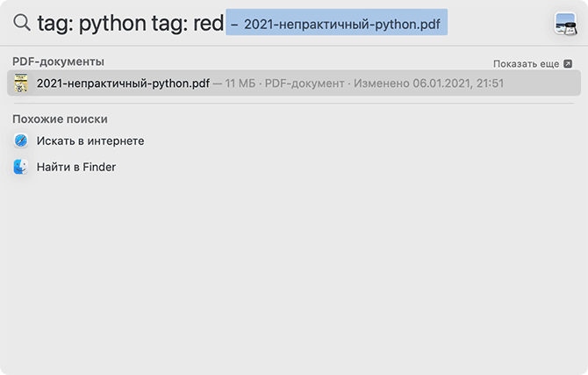Choose "Найти в Finder"
Image resolution: width=588 pixels, height=375 pixels.
click(76, 167)
